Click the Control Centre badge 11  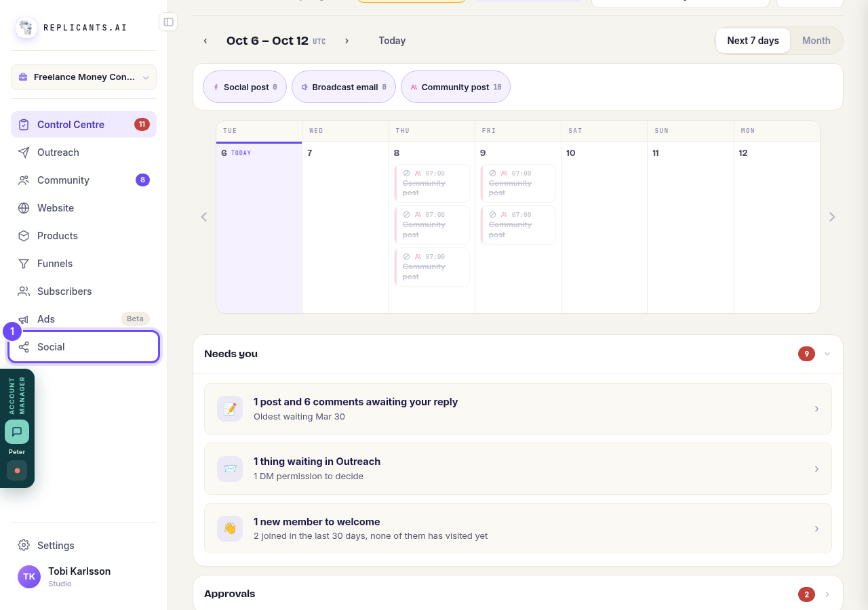142,125
